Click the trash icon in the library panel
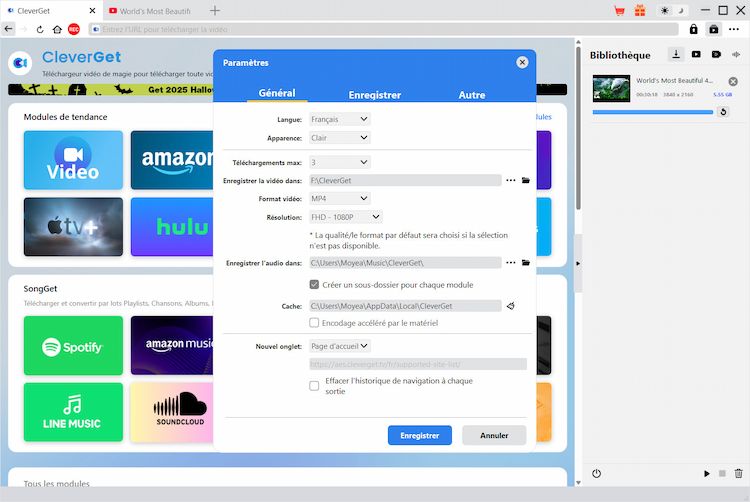Screen dimensions: 750x502 (x=739, y=473)
